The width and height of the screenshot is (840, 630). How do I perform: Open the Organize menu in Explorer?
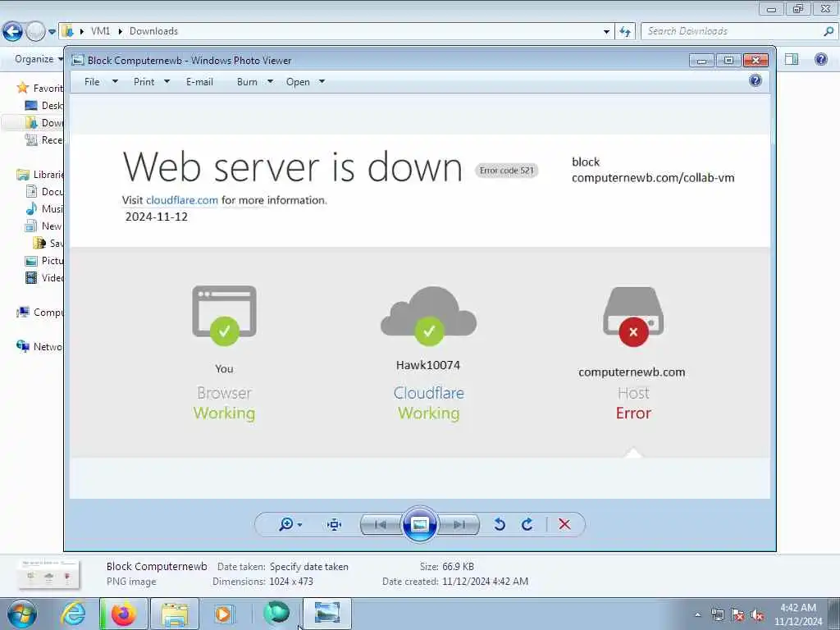tap(39, 59)
